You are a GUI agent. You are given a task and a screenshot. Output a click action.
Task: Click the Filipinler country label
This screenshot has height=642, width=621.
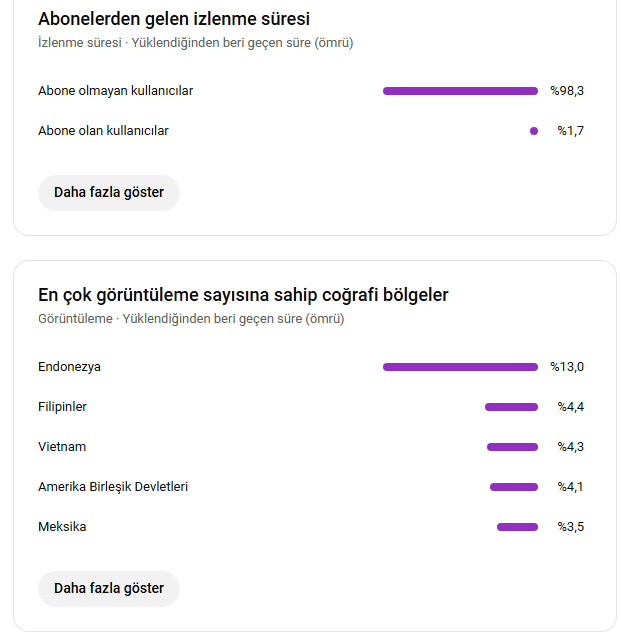(x=62, y=407)
